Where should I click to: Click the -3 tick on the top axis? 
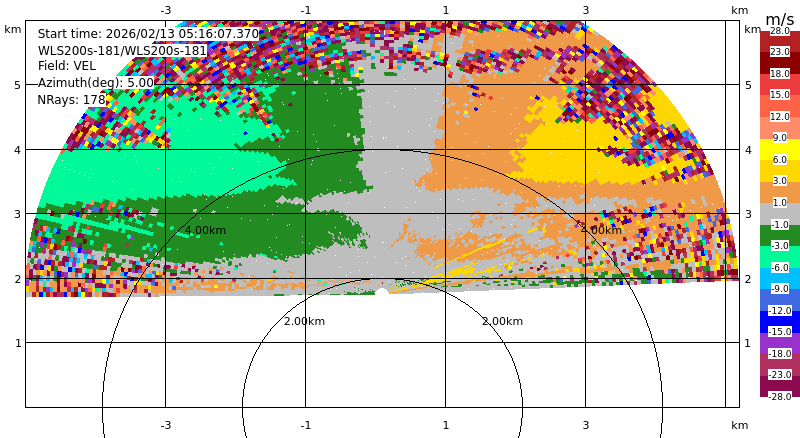[165, 10]
